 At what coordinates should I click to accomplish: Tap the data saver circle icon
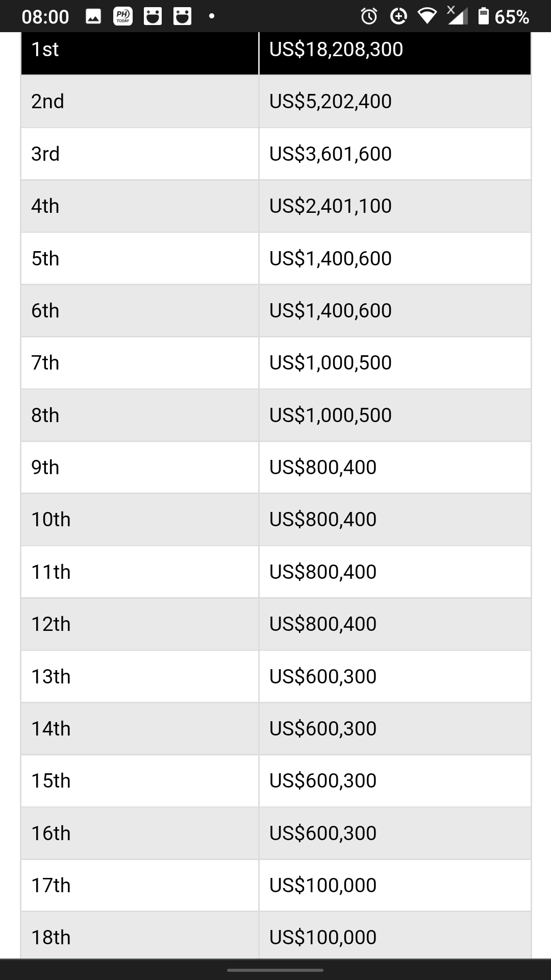pyautogui.click(x=398, y=17)
